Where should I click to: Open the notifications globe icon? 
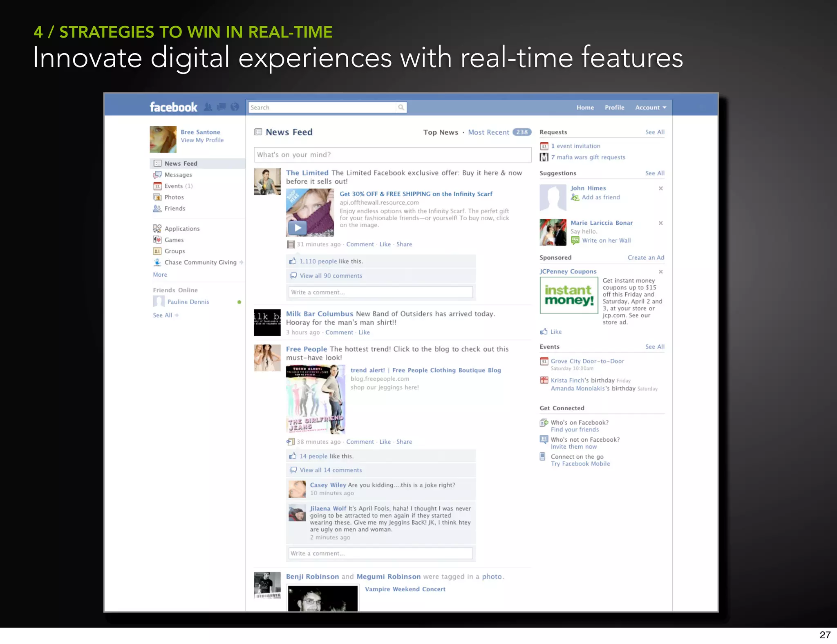pos(235,107)
